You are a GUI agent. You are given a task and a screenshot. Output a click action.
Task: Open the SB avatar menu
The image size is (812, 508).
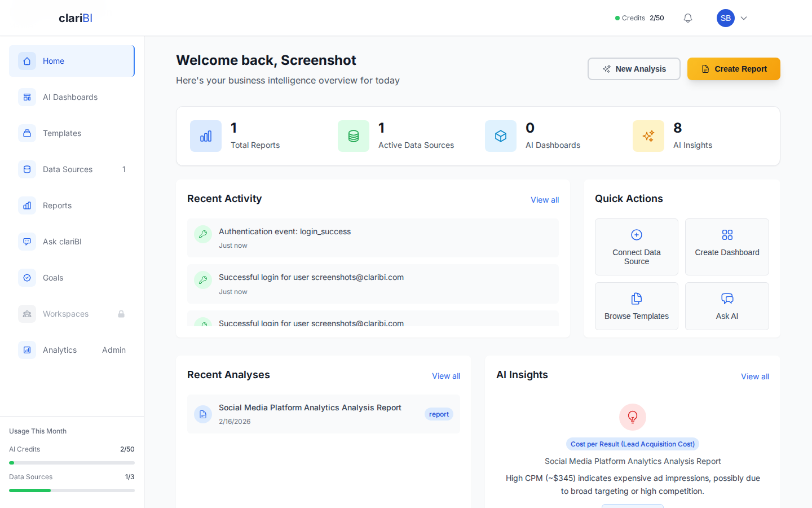725,17
